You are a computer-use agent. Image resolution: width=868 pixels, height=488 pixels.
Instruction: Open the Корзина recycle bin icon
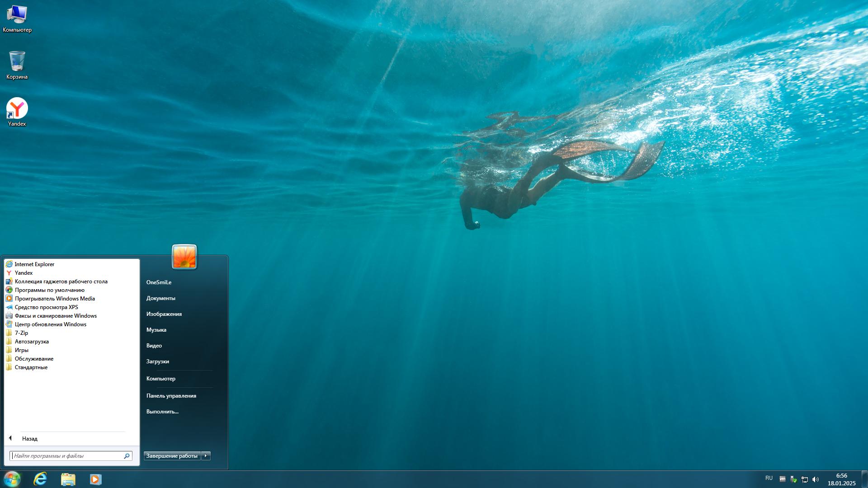(17, 62)
